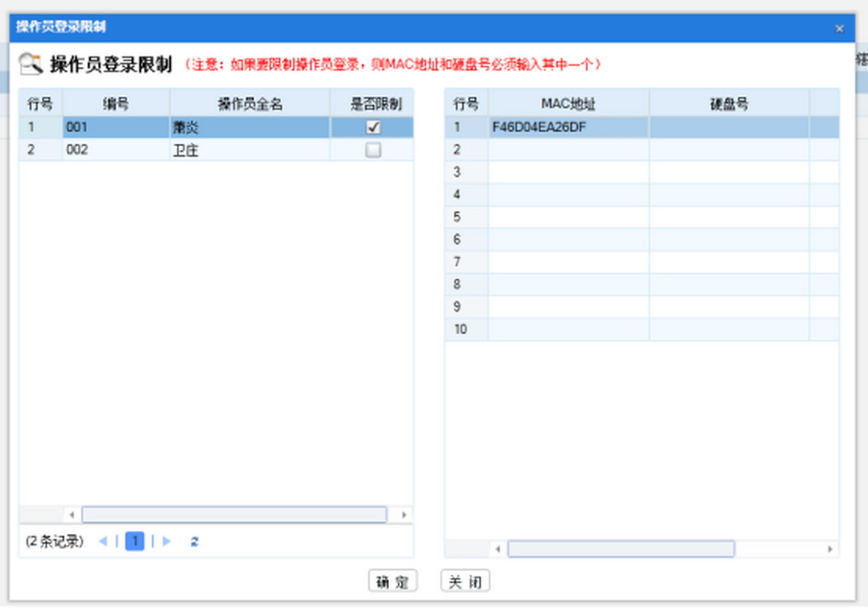Click left arrow of operator list scrollbar
Image resolution: width=868 pixels, height=608 pixels.
click(x=72, y=515)
